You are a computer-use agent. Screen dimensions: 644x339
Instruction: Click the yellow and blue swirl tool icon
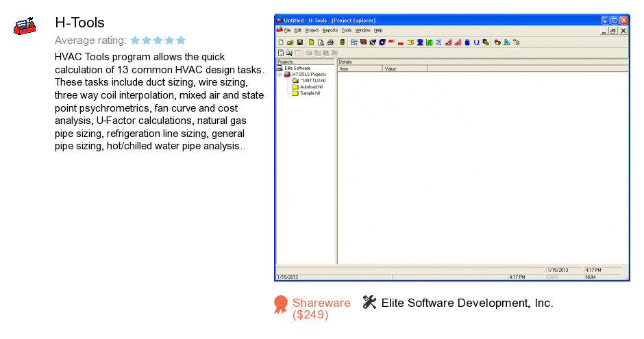(373, 42)
